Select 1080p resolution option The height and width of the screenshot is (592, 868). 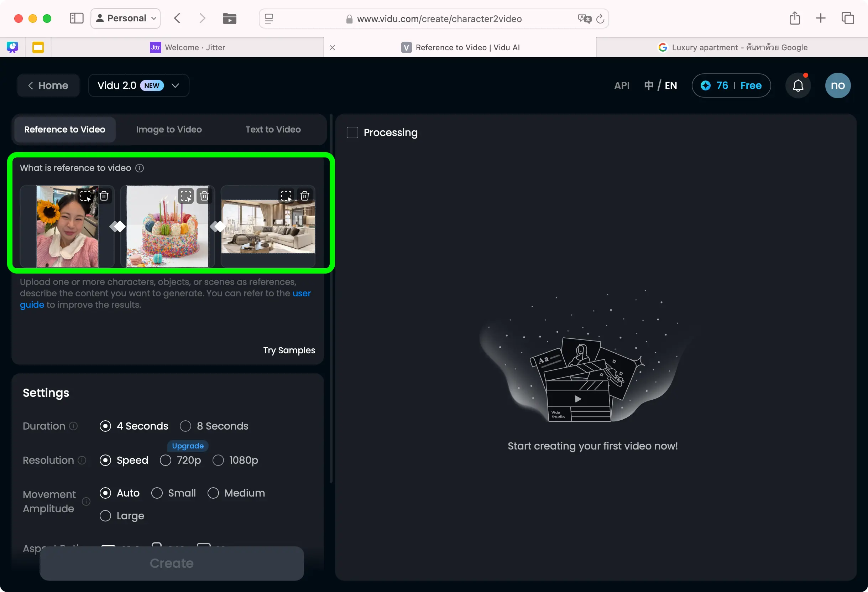(x=218, y=460)
